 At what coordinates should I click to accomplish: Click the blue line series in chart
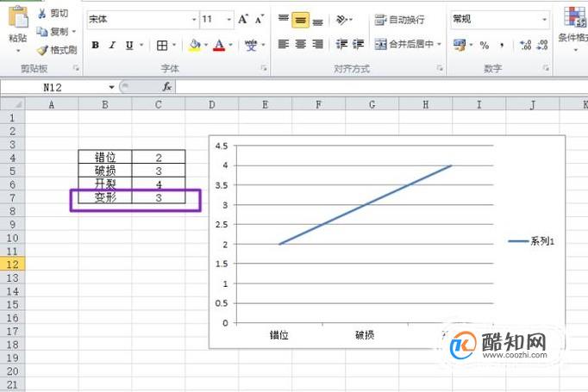[366, 205]
